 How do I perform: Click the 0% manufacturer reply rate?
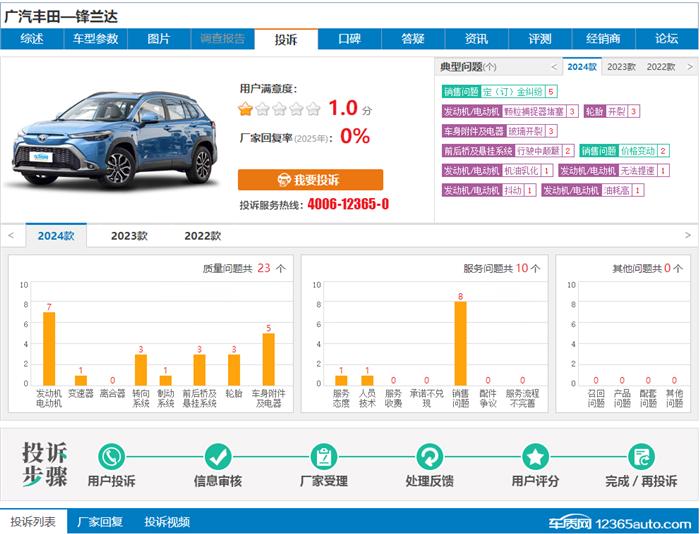coord(355,136)
